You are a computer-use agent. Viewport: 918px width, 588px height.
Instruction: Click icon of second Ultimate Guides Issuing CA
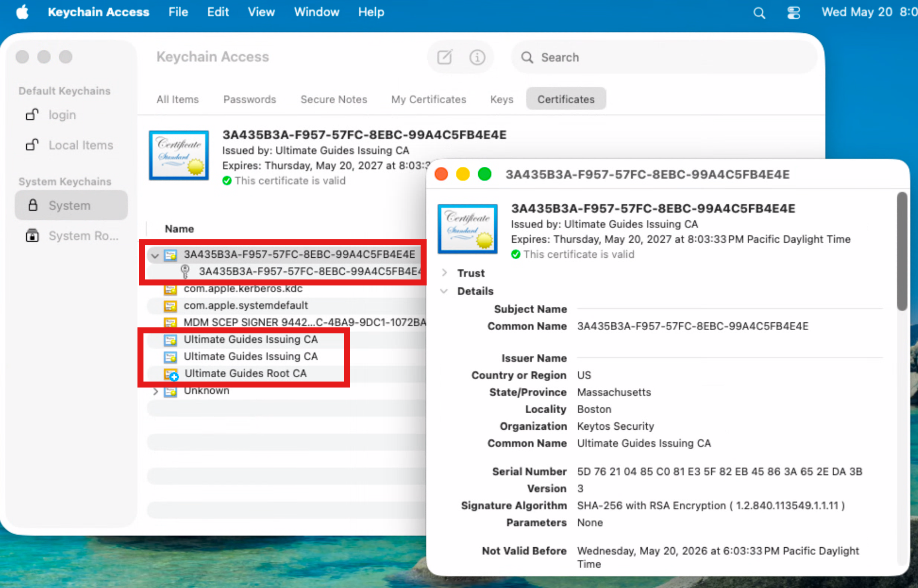[170, 357]
